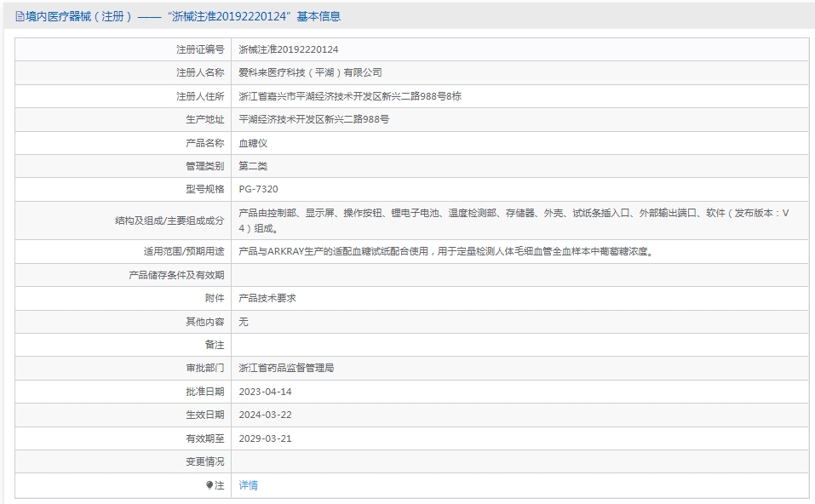Select the structure description starting 产品由控制部
This screenshot has width=815, height=504.
514,220
